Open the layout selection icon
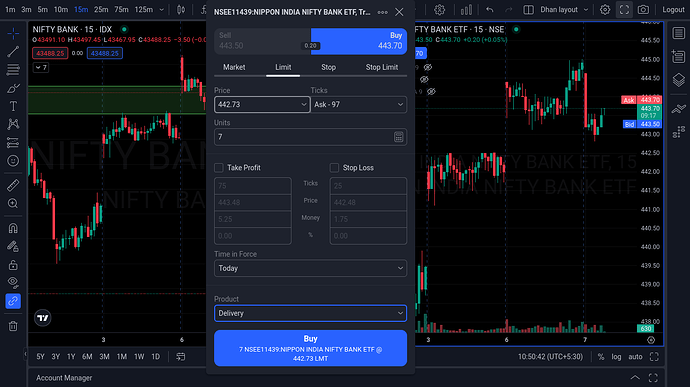 tap(528, 10)
